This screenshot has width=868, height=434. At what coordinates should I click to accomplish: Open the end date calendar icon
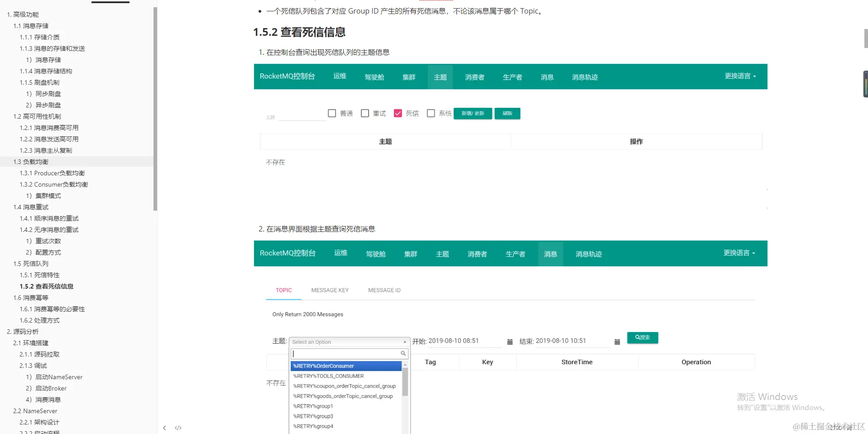617,342
